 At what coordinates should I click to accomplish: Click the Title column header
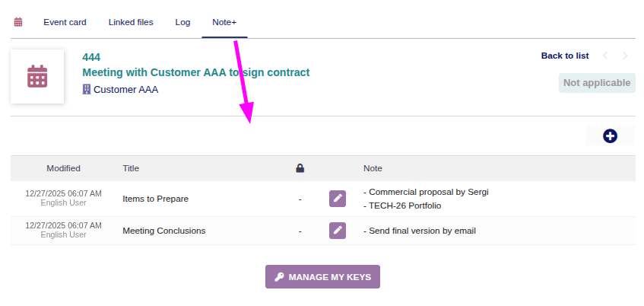pos(131,168)
